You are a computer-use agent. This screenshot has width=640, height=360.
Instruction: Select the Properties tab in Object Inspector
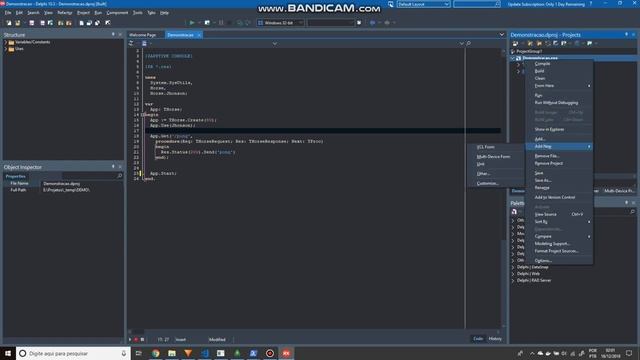pyautogui.click(x=16, y=176)
